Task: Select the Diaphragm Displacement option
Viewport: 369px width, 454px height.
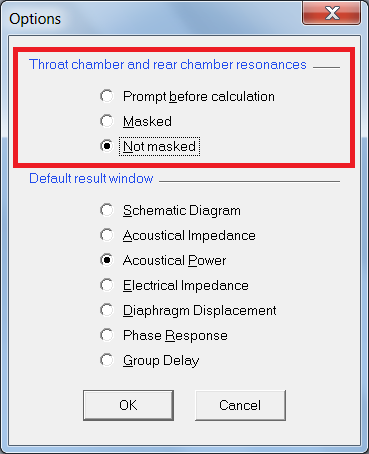Action: pyautogui.click(x=107, y=310)
